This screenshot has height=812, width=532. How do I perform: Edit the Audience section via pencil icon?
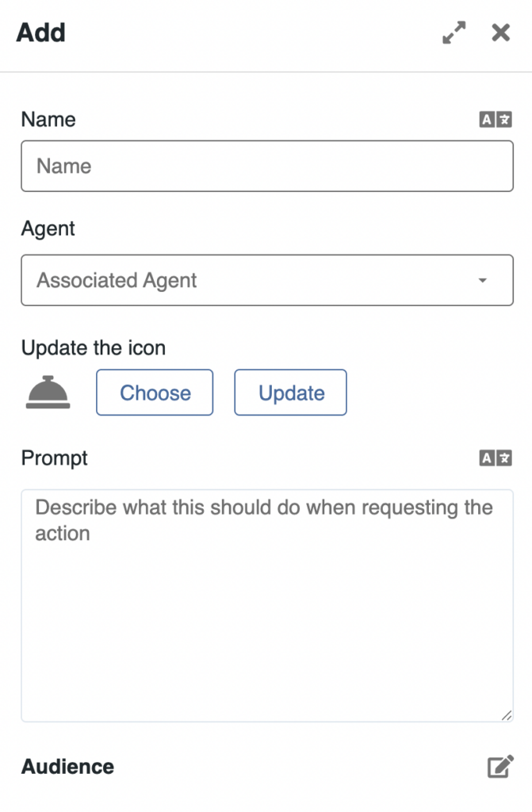coord(499,767)
